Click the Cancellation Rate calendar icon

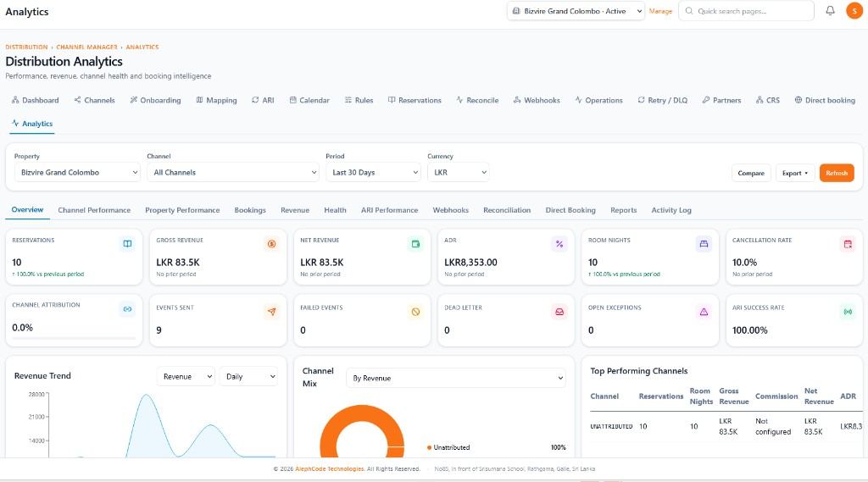click(x=848, y=244)
